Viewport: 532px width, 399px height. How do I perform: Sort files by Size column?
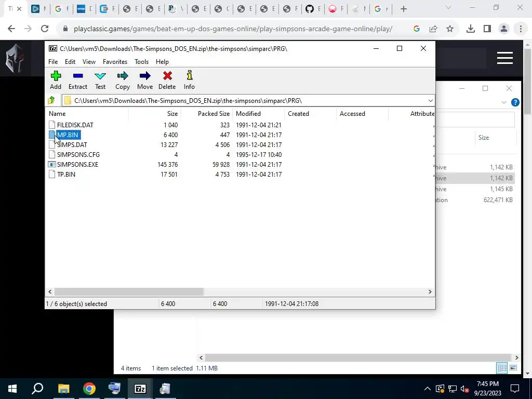coord(154,114)
